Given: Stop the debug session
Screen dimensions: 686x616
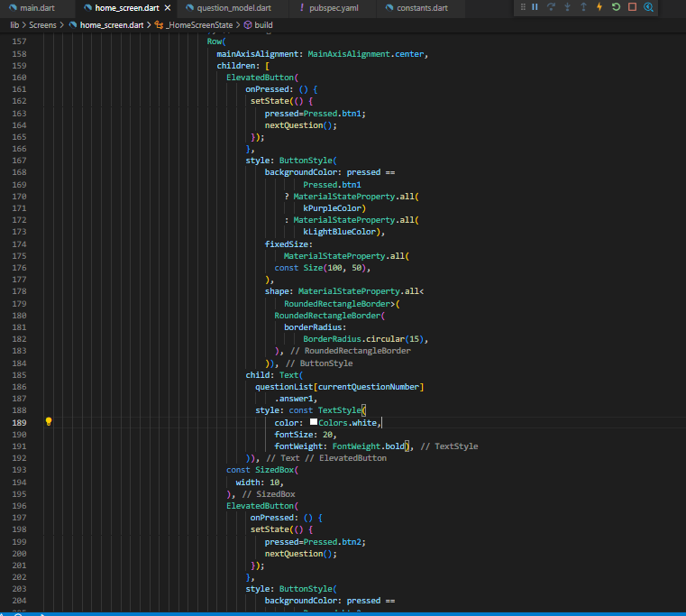Looking at the screenshot, I should click(x=632, y=7).
